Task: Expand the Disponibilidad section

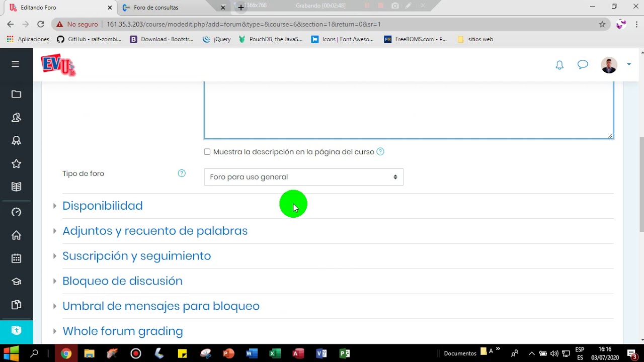Action: point(103,206)
